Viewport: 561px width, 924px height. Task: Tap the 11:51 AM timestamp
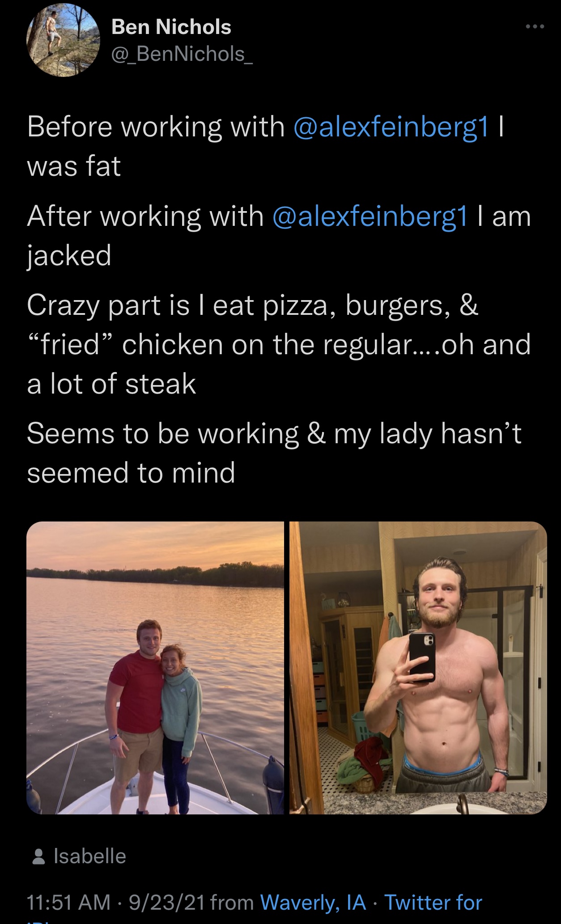coord(68,902)
